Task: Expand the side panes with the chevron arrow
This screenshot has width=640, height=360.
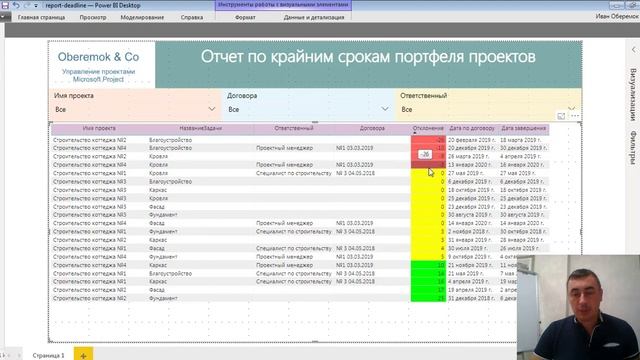Action: pos(633,50)
